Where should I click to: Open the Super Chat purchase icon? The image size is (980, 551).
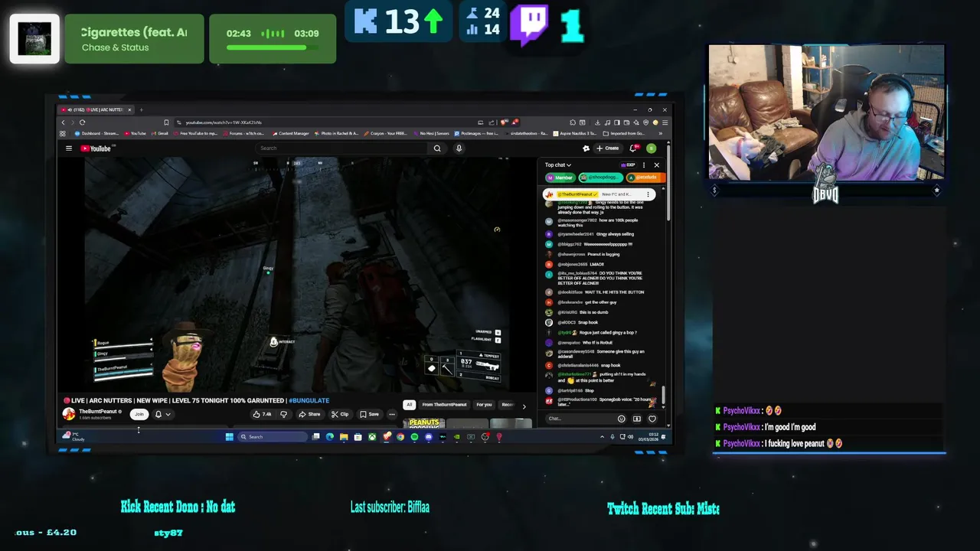click(637, 419)
